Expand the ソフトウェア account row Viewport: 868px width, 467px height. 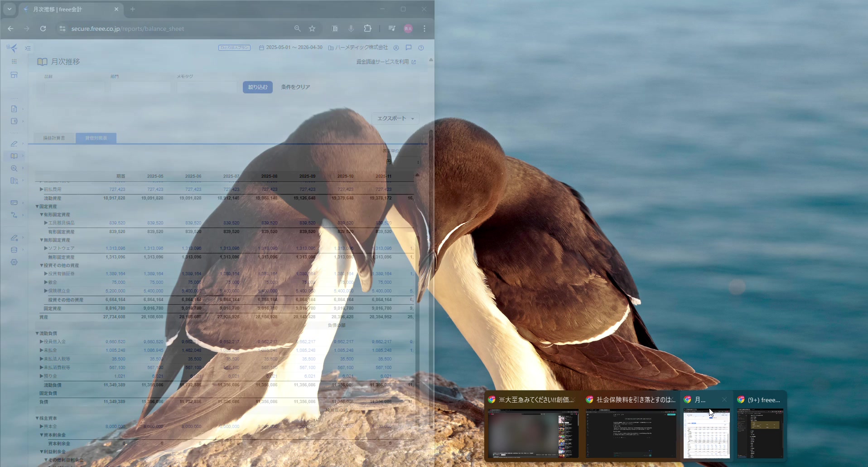pyautogui.click(x=46, y=248)
